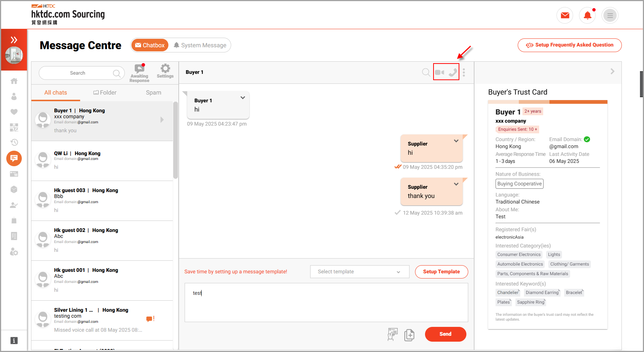The width and height of the screenshot is (644, 352).
Task: Click the magnifier icon in chat list search
Action: [117, 73]
